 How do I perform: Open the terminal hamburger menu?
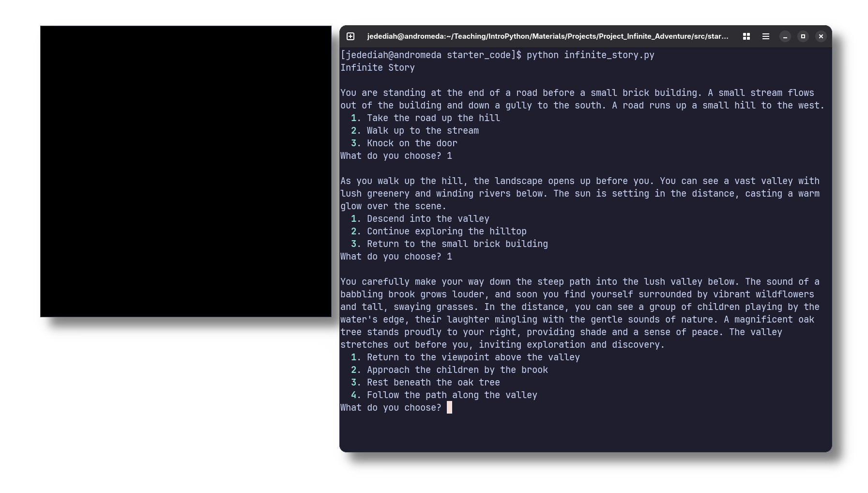coord(766,36)
